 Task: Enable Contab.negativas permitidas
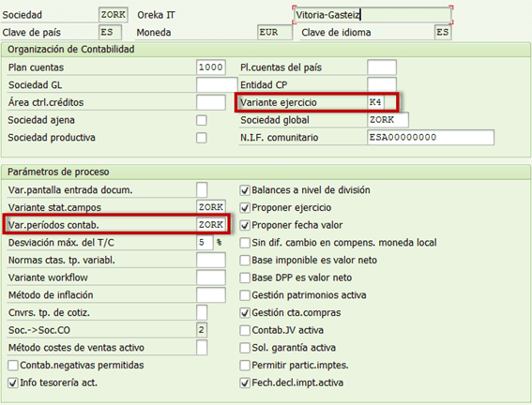tap(13, 366)
